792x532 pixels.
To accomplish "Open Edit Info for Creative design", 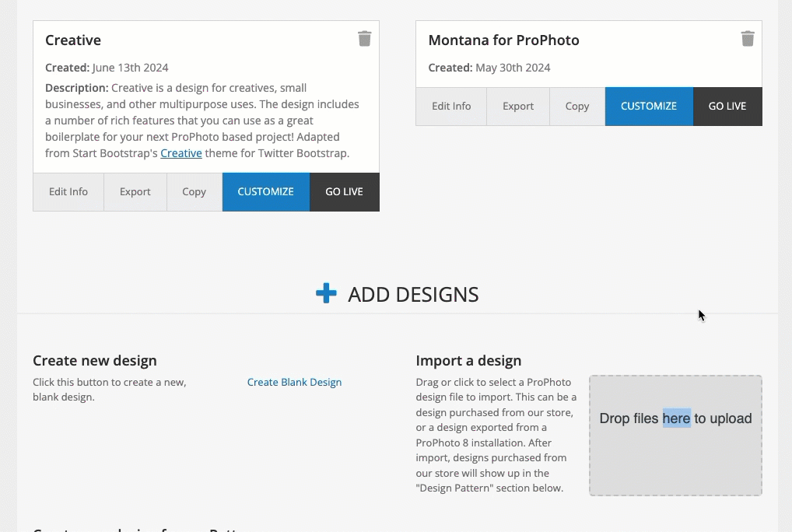I will (x=68, y=192).
